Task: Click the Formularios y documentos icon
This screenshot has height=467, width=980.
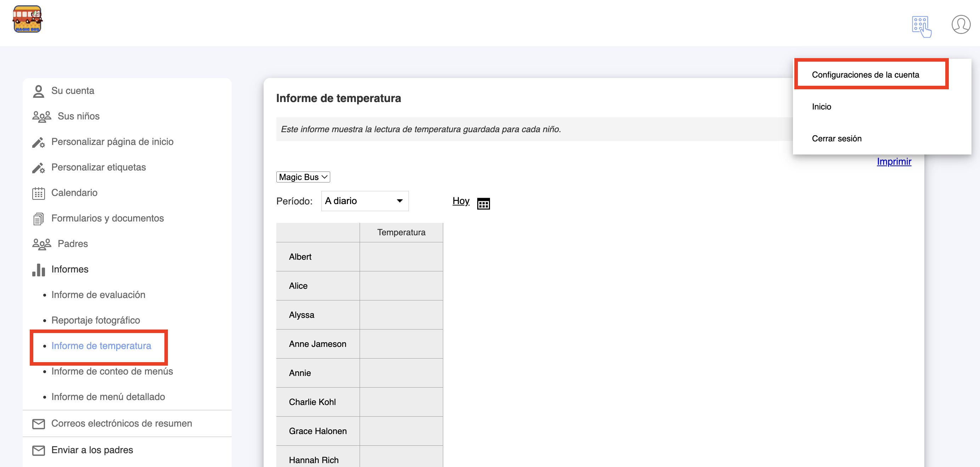Action: pos(38,219)
